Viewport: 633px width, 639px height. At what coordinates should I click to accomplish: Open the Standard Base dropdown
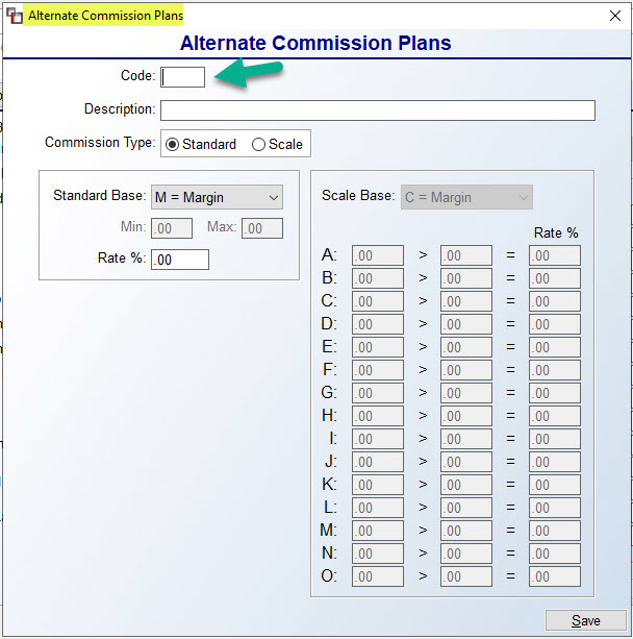tap(216, 197)
